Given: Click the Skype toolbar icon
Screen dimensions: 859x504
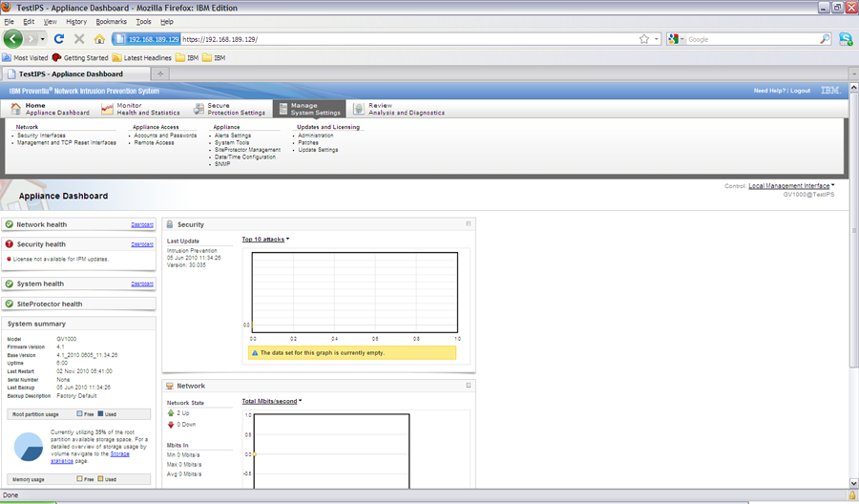Looking at the screenshot, I should (x=846, y=39).
